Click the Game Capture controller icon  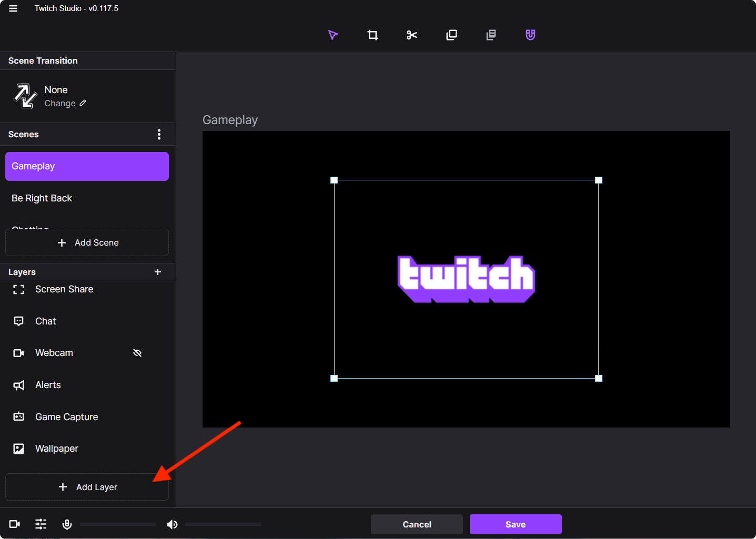pos(19,416)
